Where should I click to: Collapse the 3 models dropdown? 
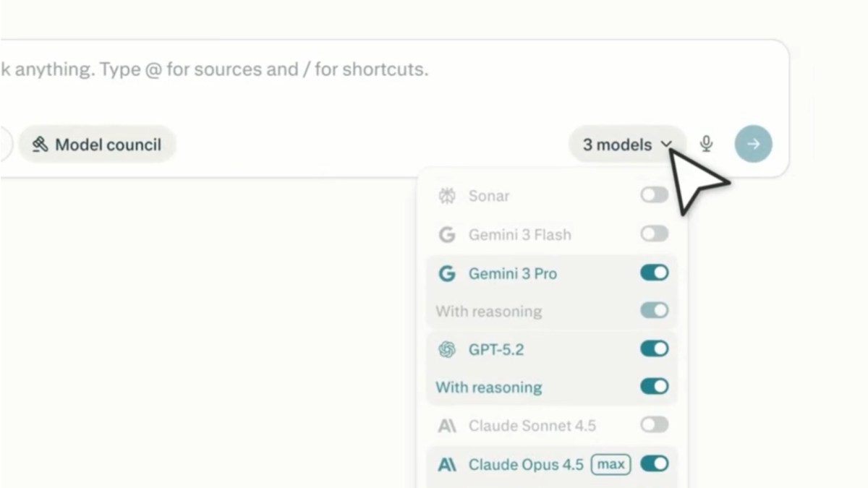coord(618,145)
